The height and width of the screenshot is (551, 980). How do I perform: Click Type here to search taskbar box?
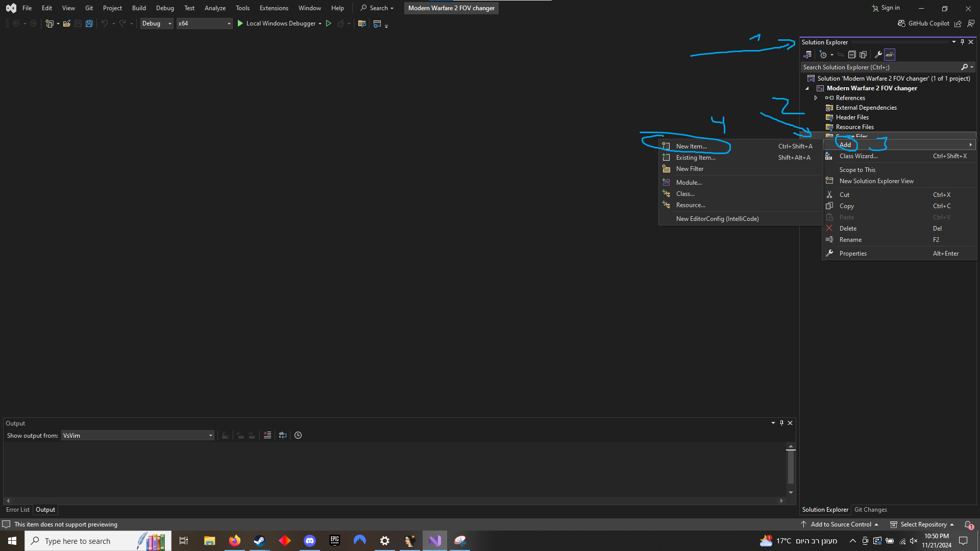click(x=98, y=541)
